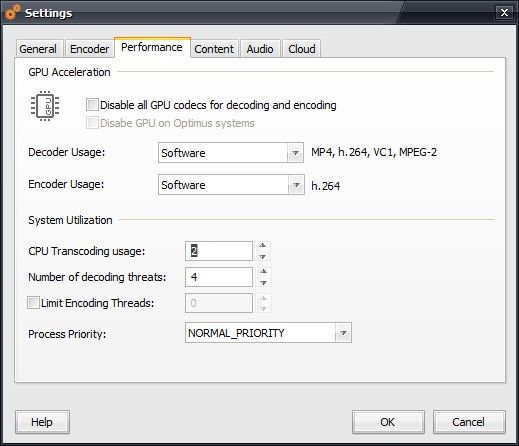Select the Audio tab
This screenshot has width=519, height=446.
pyautogui.click(x=260, y=49)
